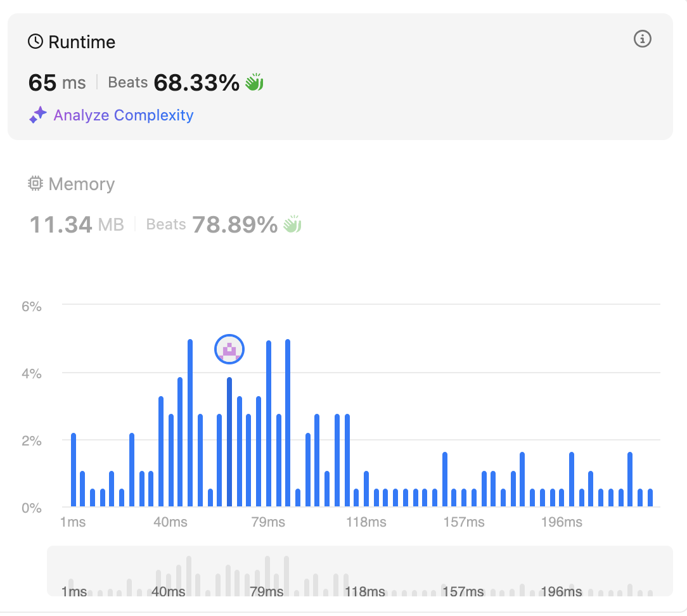Click the 6% label on the y-axis
This screenshot has height=616, width=687.
pyautogui.click(x=31, y=307)
